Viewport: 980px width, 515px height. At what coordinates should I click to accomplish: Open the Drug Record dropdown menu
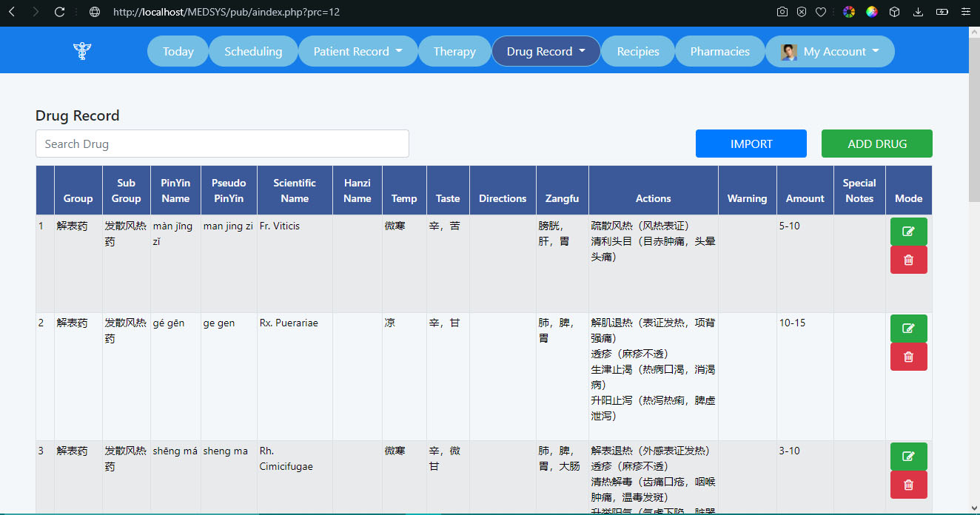click(x=546, y=51)
